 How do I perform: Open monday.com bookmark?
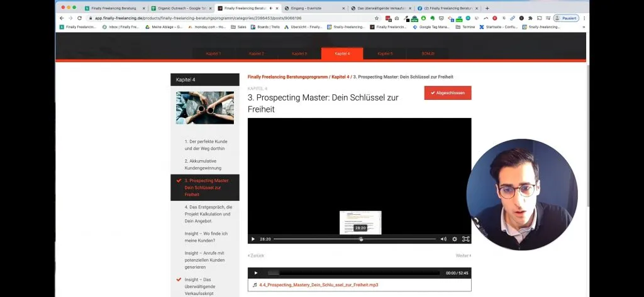[x=207, y=27]
